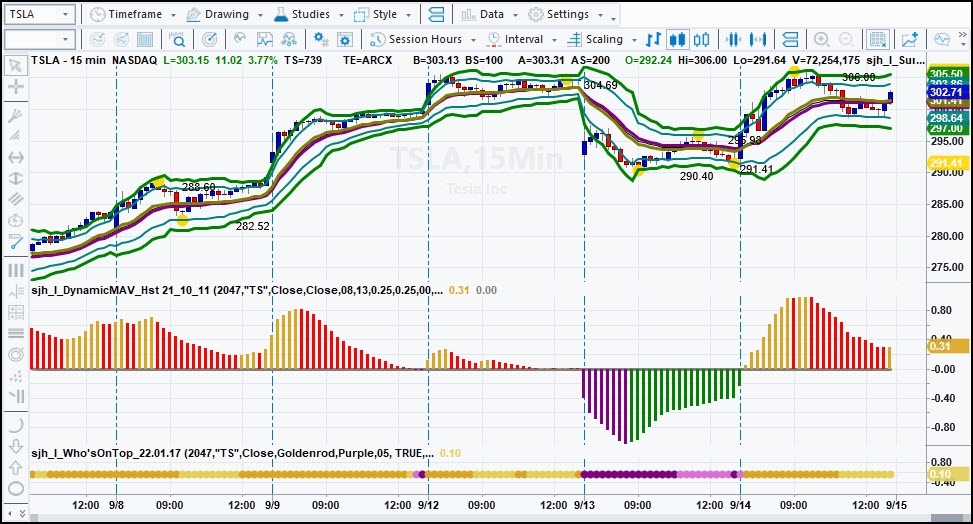Image resolution: width=973 pixels, height=524 pixels.
Task: Click the 298.64 teal price label
Action: click(946, 118)
